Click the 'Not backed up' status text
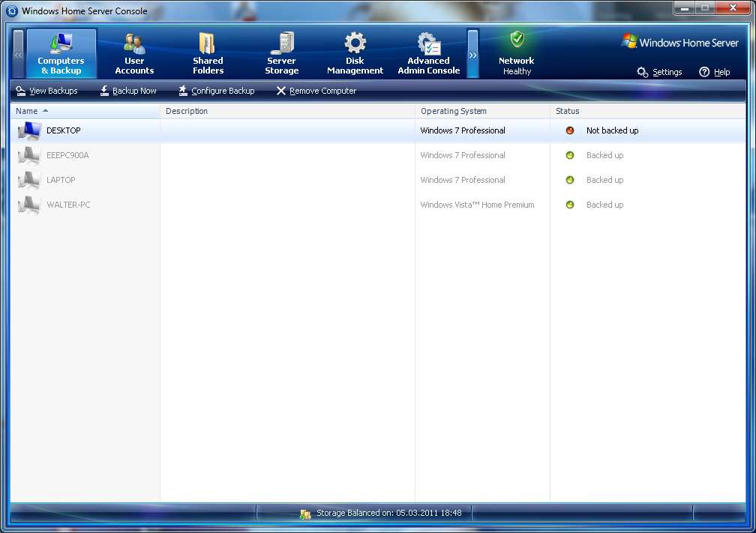Image resolution: width=756 pixels, height=533 pixels. (x=612, y=130)
